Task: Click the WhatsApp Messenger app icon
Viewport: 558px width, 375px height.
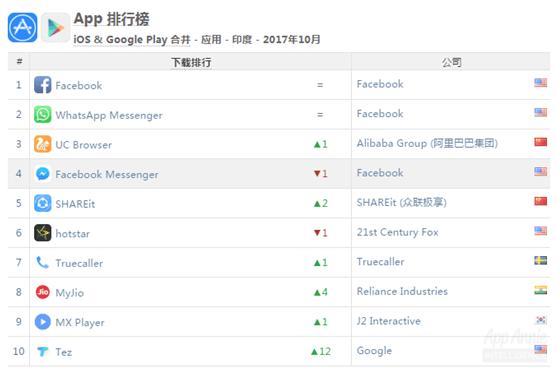Action: point(43,114)
